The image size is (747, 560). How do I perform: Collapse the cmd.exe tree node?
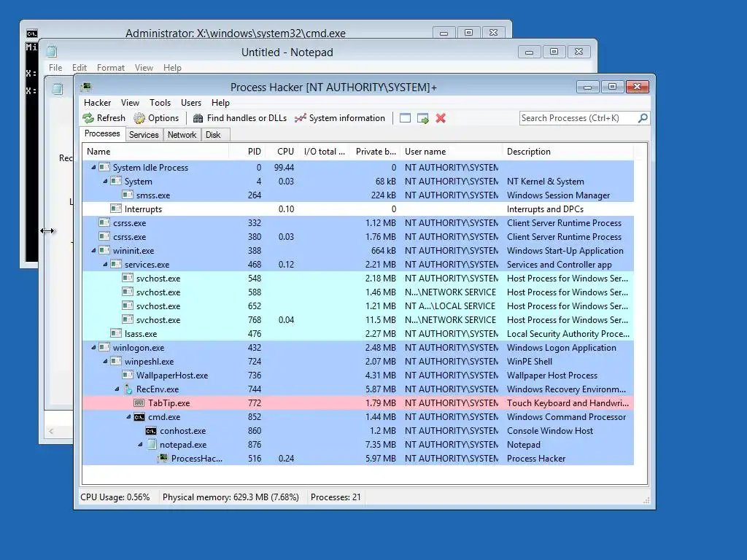128,417
